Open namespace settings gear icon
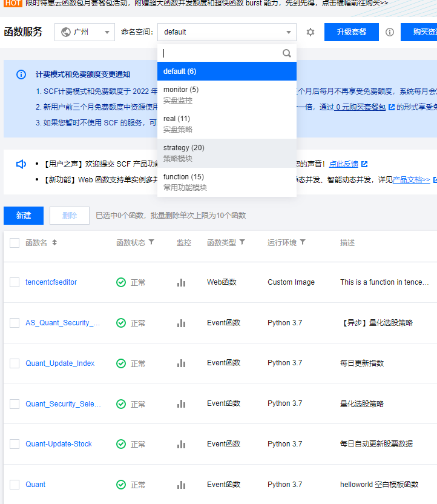This screenshot has width=437, height=504. (x=310, y=32)
